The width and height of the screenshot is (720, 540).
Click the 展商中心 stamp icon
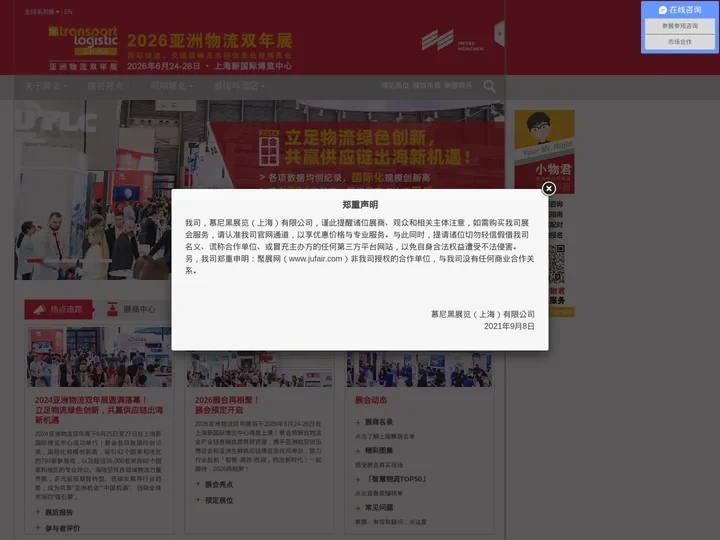(112, 309)
